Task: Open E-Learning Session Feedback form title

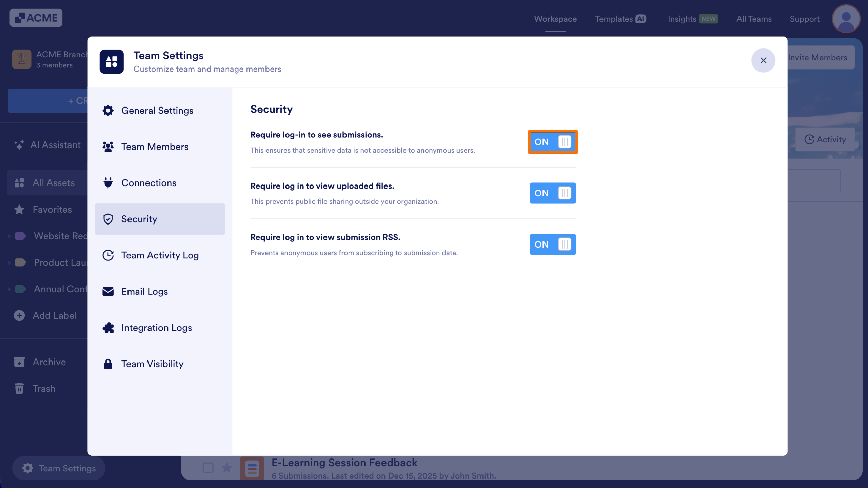Action: pos(344,463)
